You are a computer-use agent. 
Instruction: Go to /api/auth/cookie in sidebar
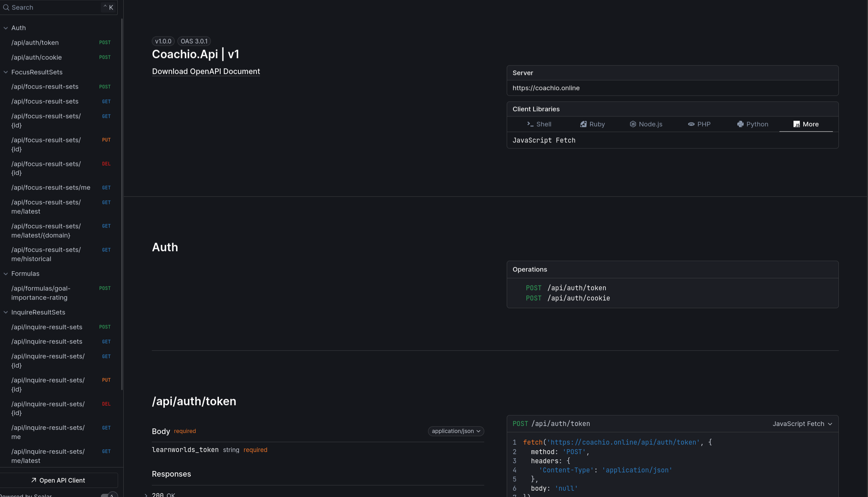(60, 57)
